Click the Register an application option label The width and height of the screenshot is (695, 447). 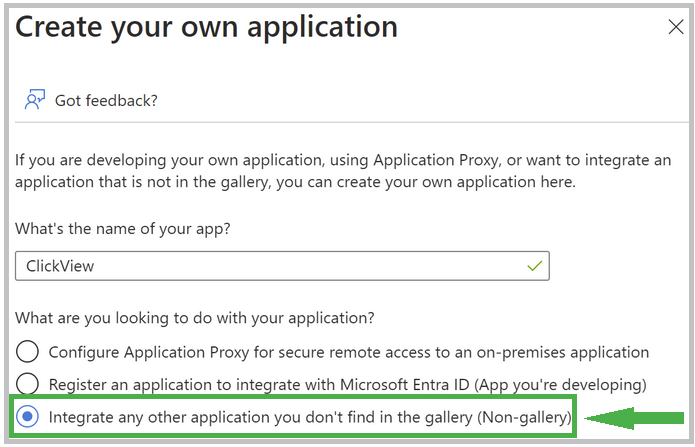(348, 384)
